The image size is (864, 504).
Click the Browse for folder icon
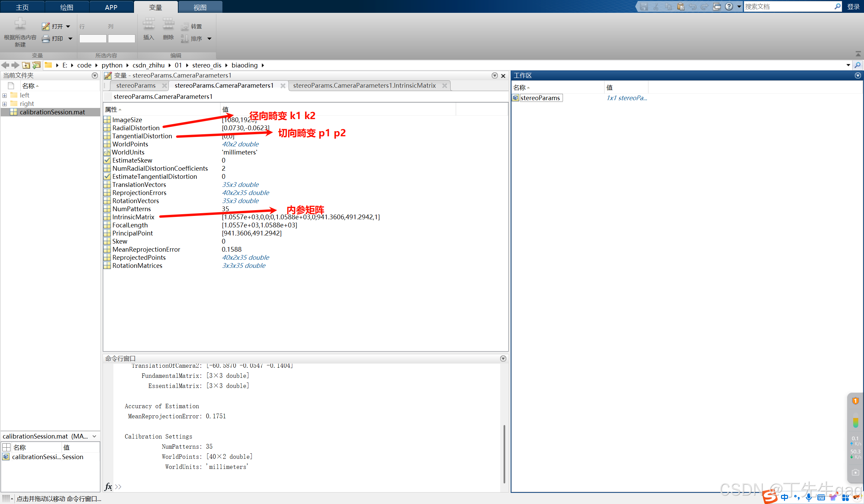click(x=36, y=65)
